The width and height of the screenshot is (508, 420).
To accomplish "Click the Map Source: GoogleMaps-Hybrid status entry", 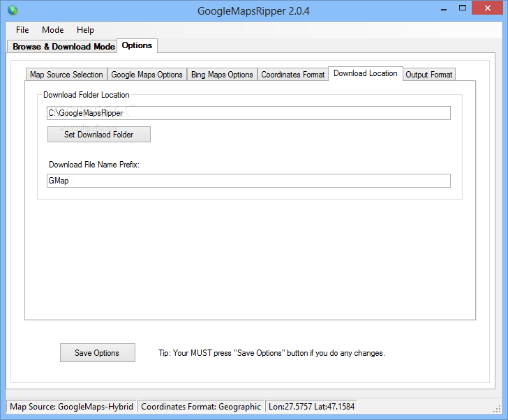I will pos(72,407).
